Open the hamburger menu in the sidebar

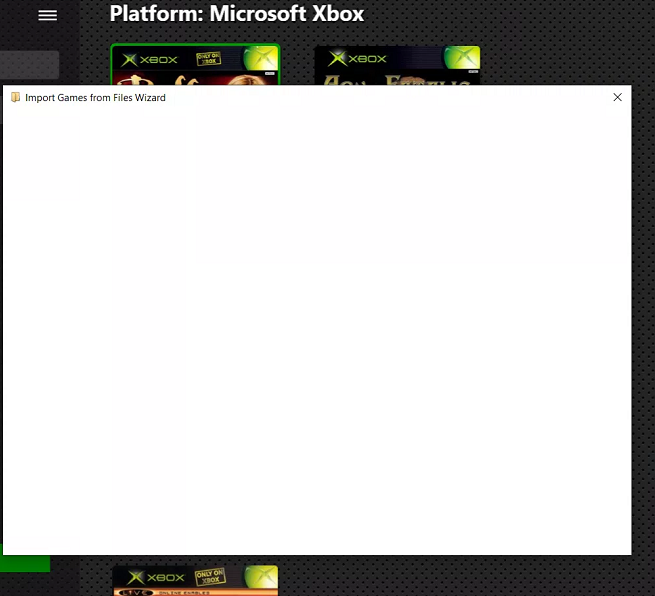pos(48,15)
